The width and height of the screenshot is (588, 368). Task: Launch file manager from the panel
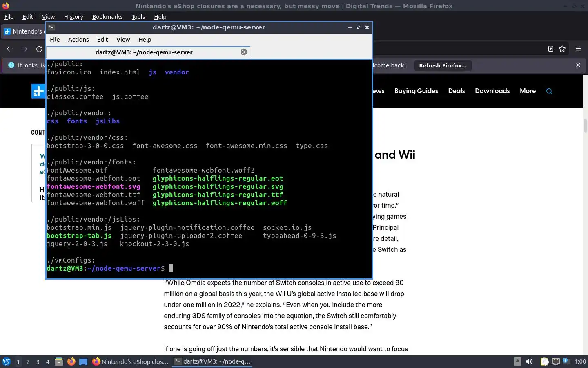(59, 361)
